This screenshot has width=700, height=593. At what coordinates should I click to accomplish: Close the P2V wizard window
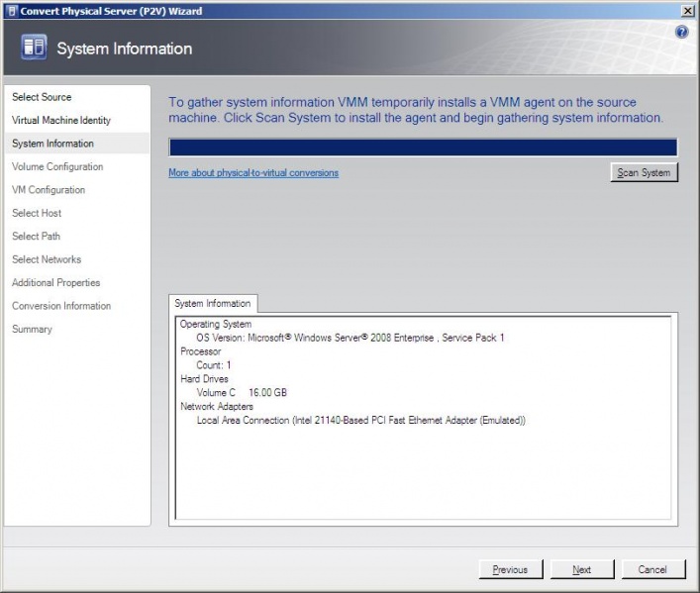(688, 10)
